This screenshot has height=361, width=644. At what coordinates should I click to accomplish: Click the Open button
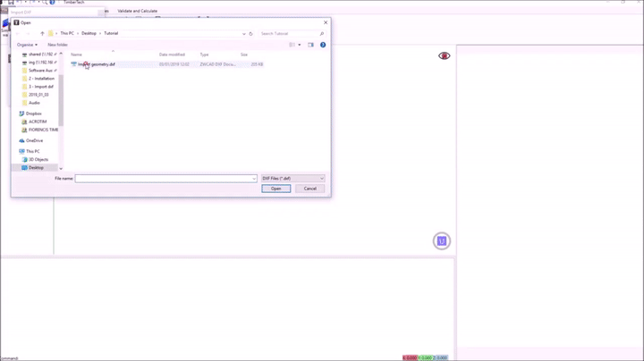coord(275,189)
